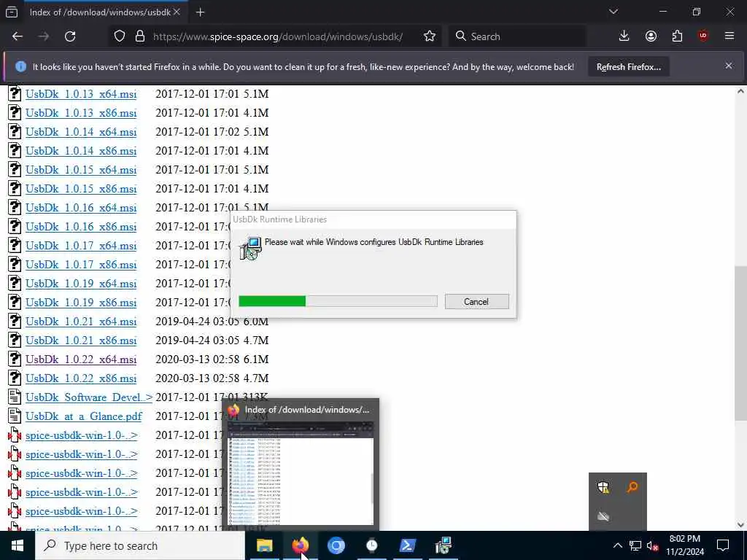Image resolution: width=747 pixels, height=560 pixels.
Task: Click the Firefox taskbar icon
Action: pyautogui.click(x=300, y=545)
